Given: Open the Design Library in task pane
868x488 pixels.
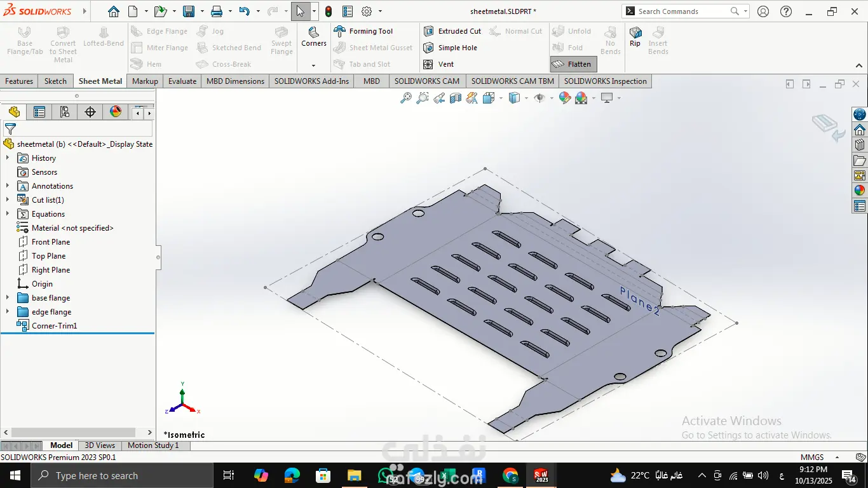Looking at the screenshot, I should pos(860,146).
